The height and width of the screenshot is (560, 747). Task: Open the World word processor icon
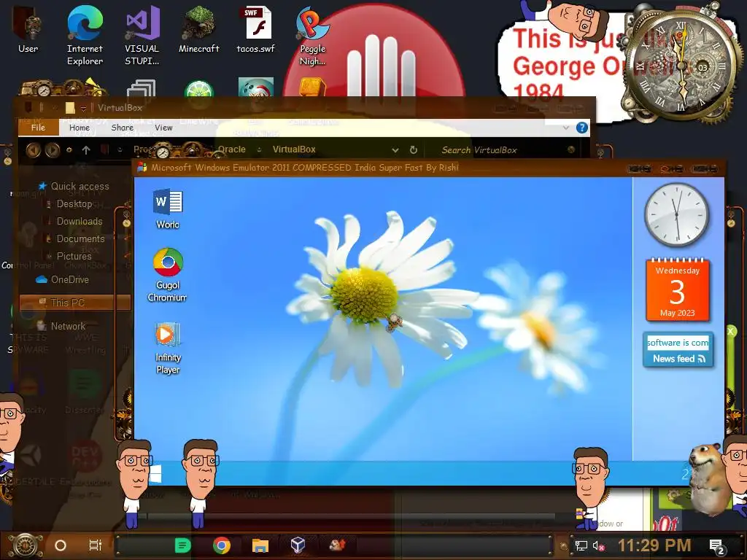pos(168,209)
